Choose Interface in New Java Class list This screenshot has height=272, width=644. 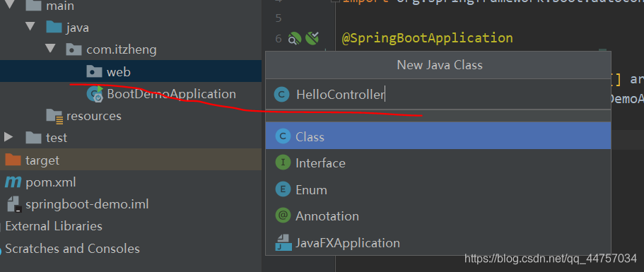click(x=438, y=163)
